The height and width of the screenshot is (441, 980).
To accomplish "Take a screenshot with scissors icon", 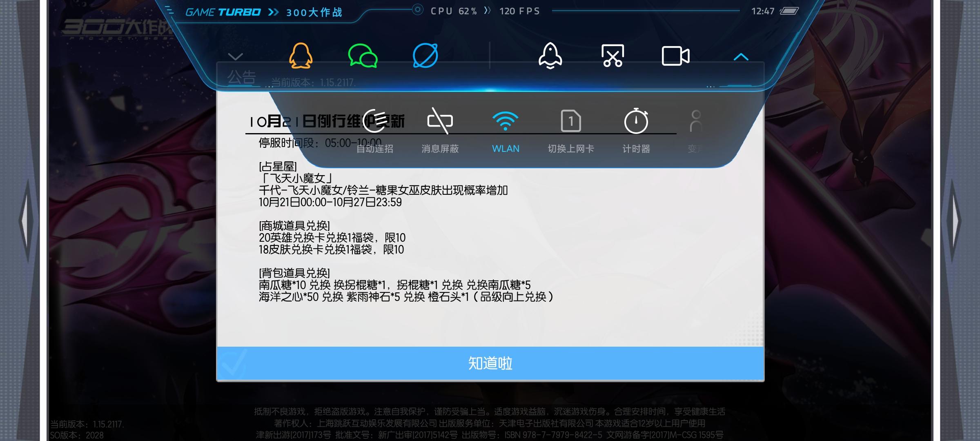I will pos(613,56).
